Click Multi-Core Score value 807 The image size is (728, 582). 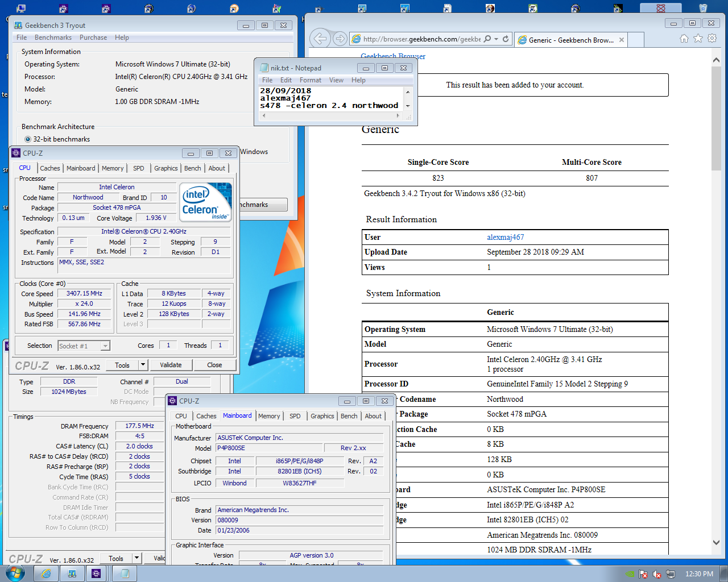coord(591,178)
